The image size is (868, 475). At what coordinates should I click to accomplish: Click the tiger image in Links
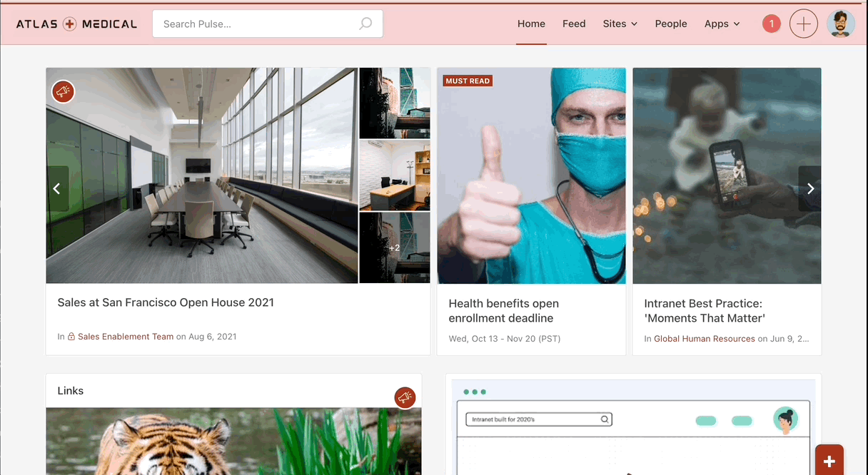[233, 441]
